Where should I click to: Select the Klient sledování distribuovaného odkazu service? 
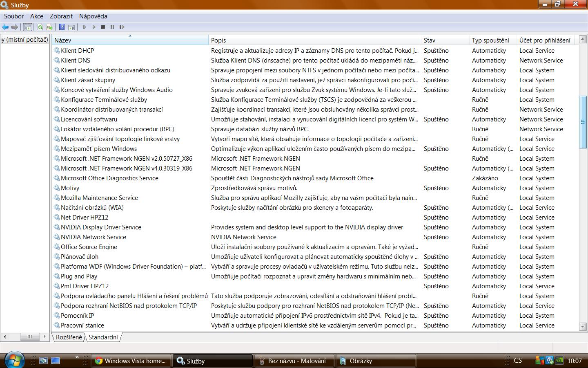coord(116,70)
